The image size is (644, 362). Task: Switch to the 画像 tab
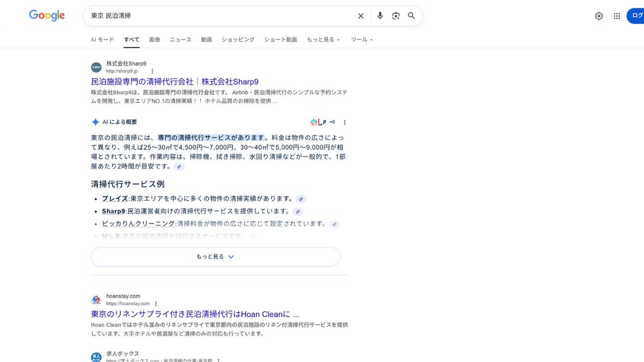[x=155, y=40]
